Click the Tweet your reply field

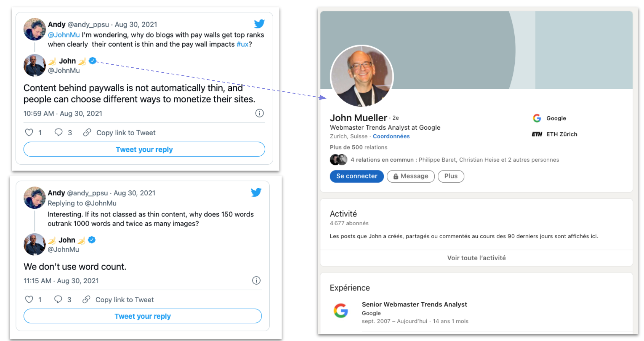click(144, 149)
